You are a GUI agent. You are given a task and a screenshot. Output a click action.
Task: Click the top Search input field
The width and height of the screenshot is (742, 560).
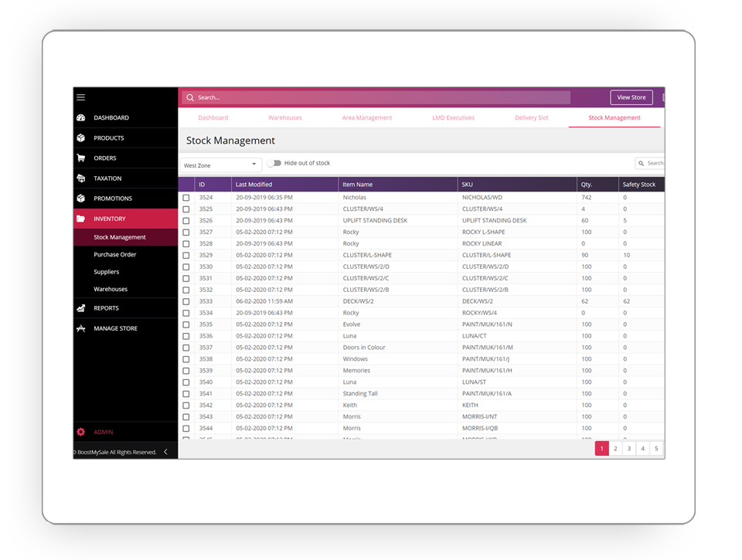tap(376, 97)
